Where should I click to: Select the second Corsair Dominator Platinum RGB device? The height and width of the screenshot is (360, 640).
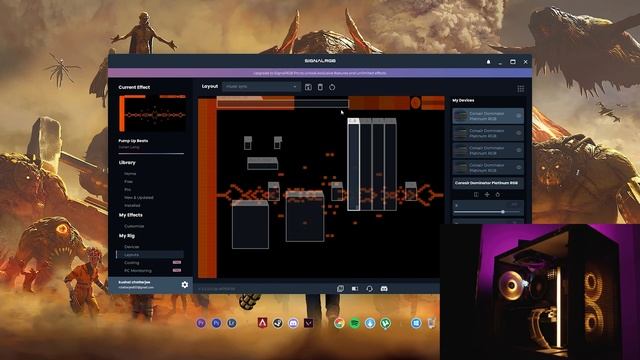pos(488,133)
